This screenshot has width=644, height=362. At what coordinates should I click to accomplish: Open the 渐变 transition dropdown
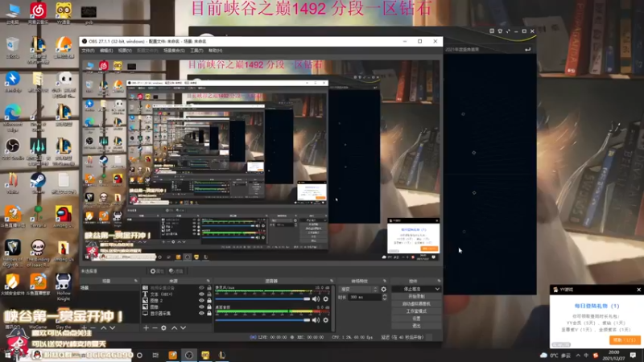(x=358, y=289)
